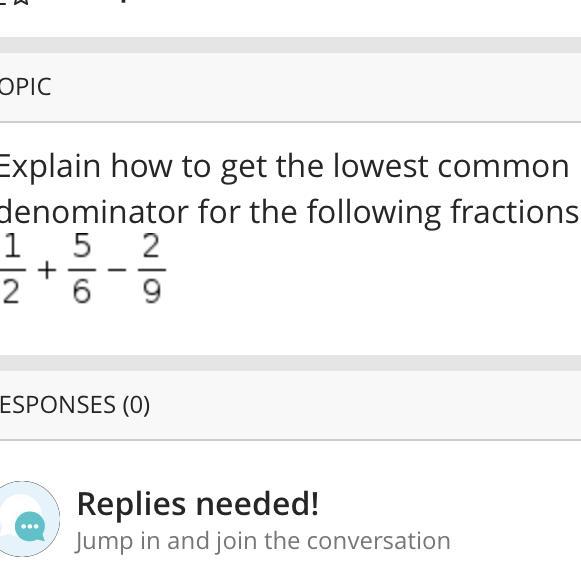Select the fraction five sixths
This screenshot has height=581, width=581.
82,270
